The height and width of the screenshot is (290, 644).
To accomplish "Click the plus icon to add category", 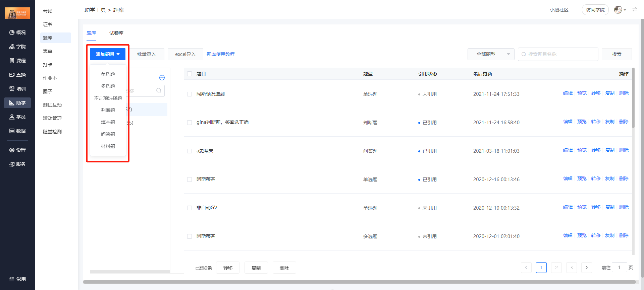I will click(162, 78).
